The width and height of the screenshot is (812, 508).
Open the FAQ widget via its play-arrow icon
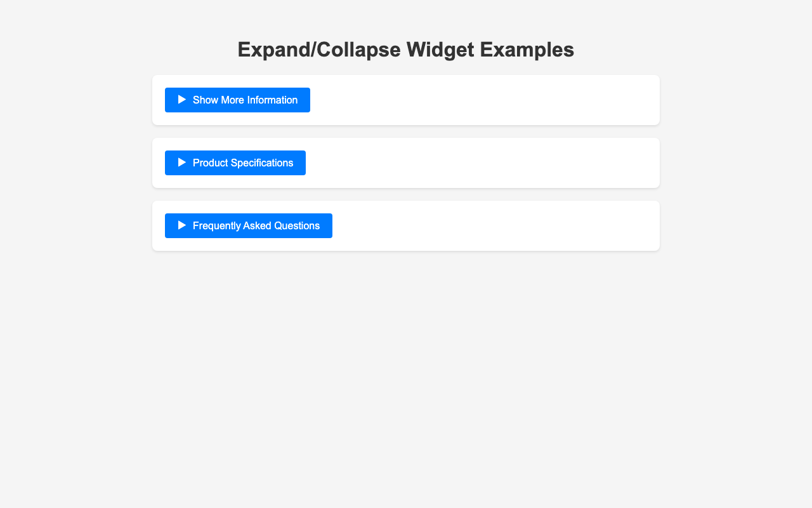coord(182,225)
